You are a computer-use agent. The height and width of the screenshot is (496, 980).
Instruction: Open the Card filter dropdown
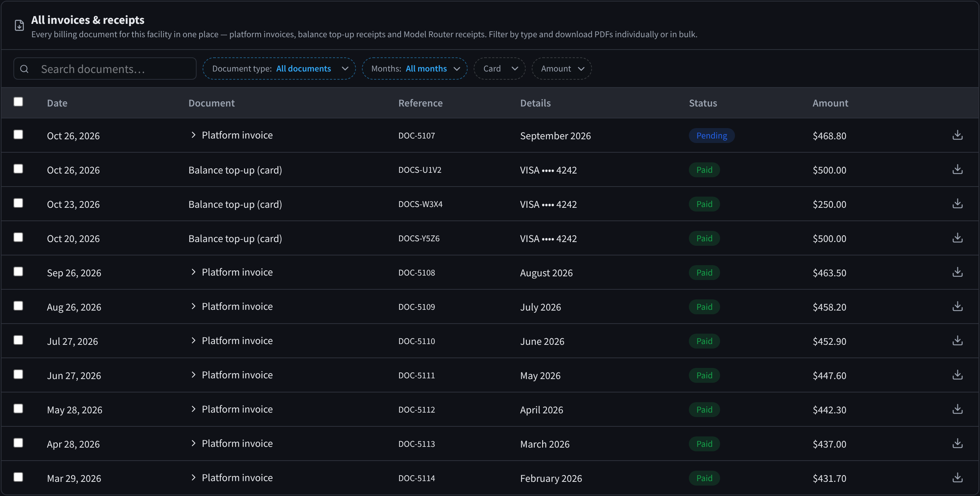coord(500,69)
